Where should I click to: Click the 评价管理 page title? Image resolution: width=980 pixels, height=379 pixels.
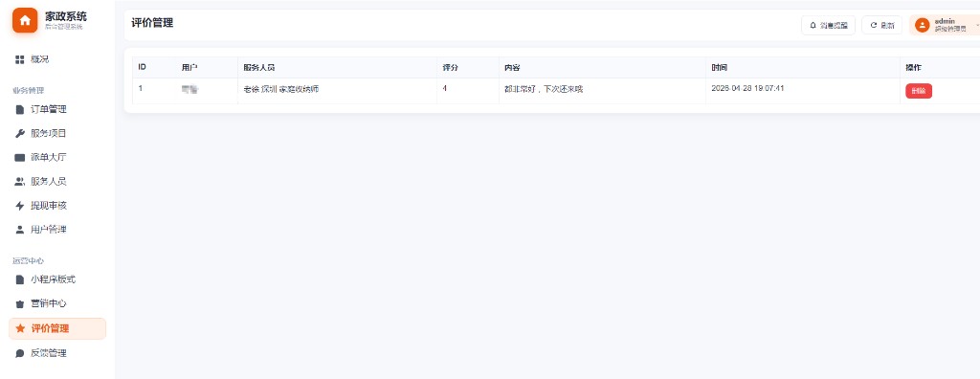pos(152,23)
